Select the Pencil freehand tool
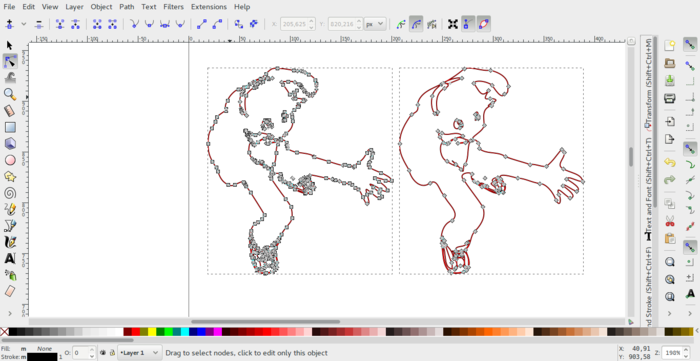Image resolution: width=700 pixels, height=361 pixels. (x=10, y=209)
